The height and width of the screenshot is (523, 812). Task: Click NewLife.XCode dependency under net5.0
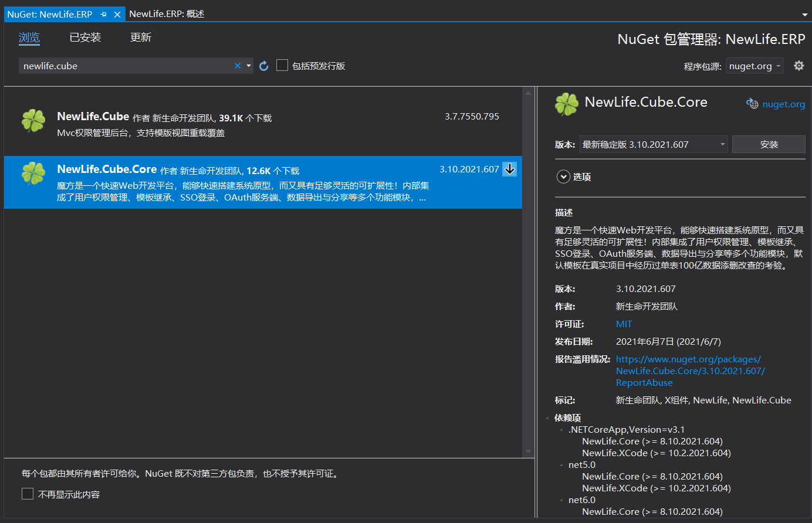pos(657,488)
